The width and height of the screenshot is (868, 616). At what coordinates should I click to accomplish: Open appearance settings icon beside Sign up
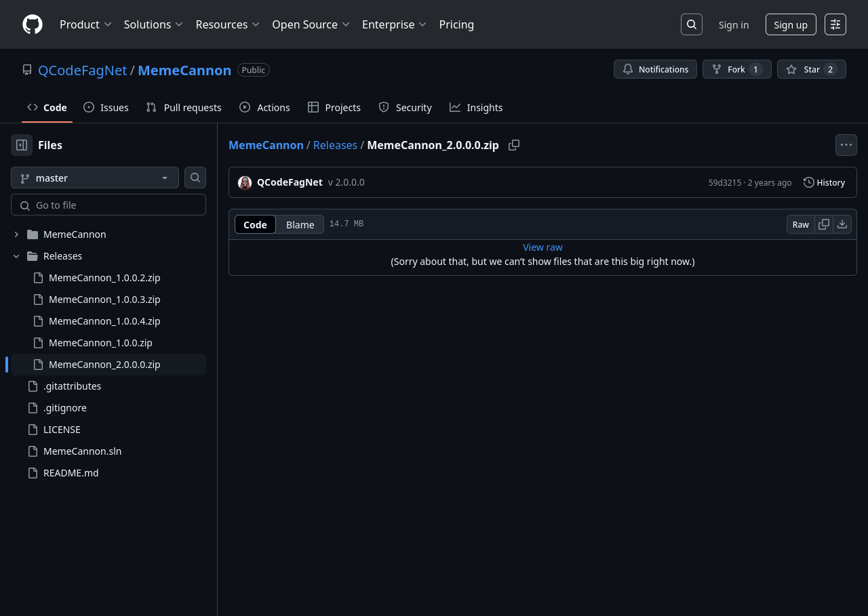pyautogui.click(x=835, y=24)
